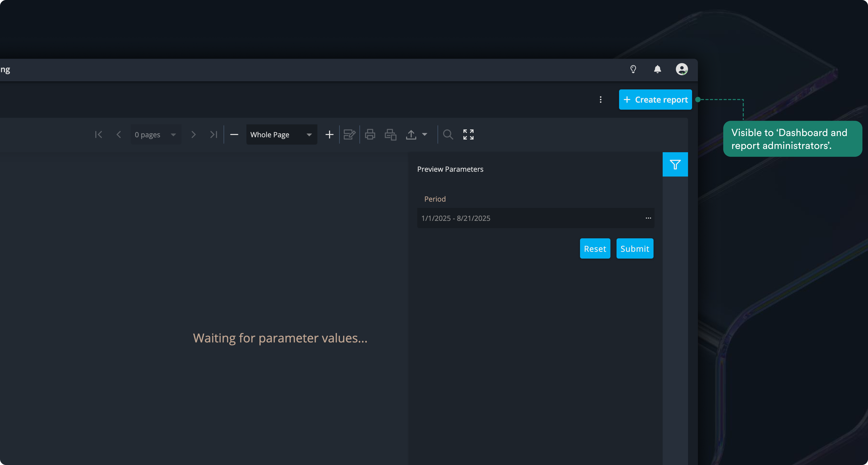
Task: Toggle the filter parameters panel
Action: point(675,164)
